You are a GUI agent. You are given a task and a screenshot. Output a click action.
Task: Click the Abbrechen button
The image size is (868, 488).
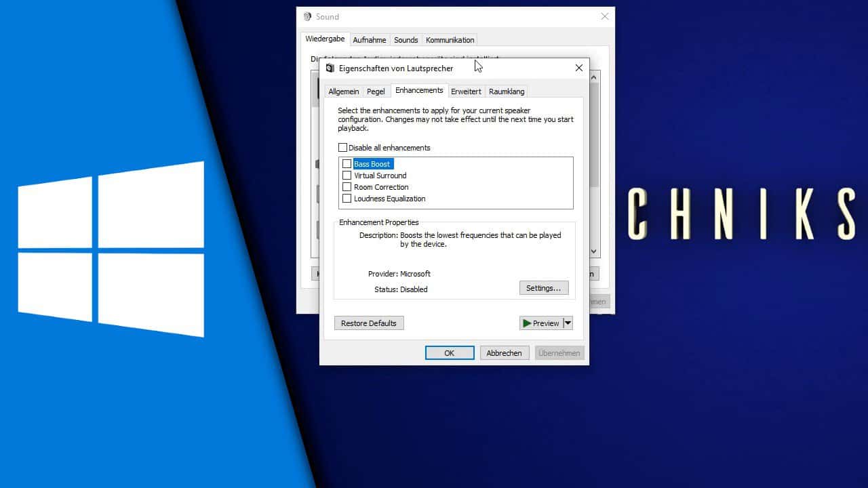click(x=505, y=353)
